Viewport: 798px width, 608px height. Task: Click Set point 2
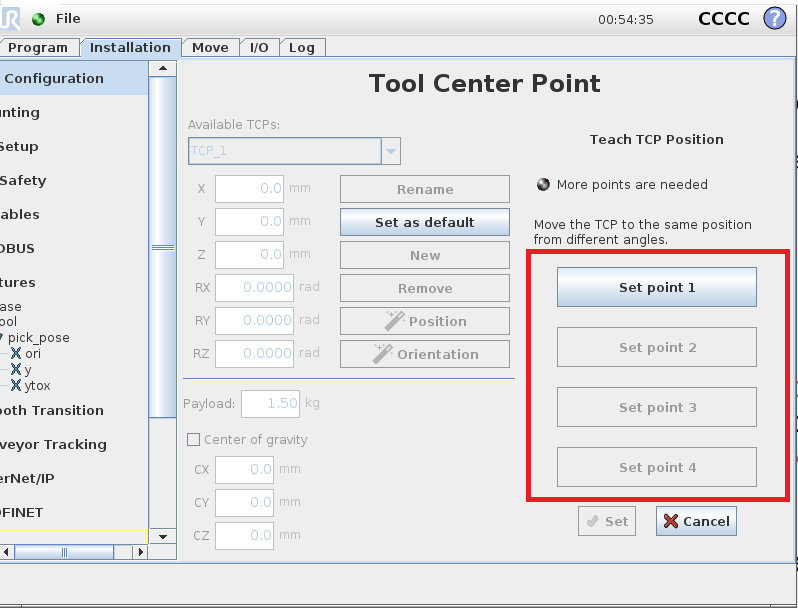(x=657, y=348)
